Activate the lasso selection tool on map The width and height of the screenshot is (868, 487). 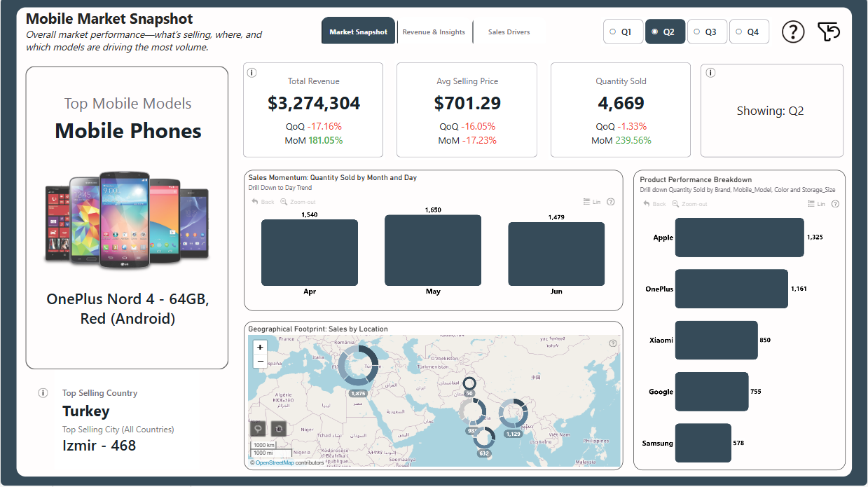pos(259,429)
